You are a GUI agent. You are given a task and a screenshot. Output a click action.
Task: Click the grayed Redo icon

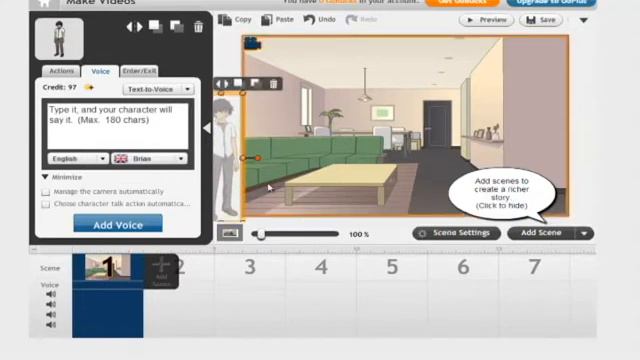351,19
